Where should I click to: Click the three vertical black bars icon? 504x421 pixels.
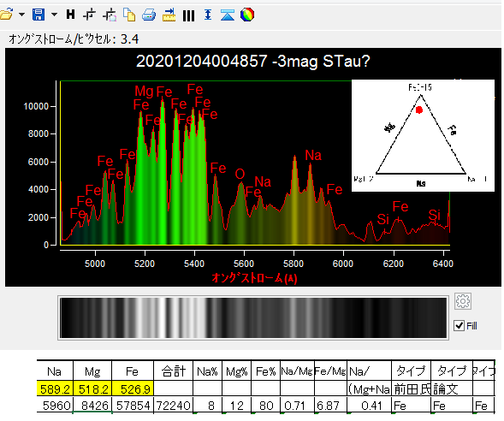coord(188,15)
